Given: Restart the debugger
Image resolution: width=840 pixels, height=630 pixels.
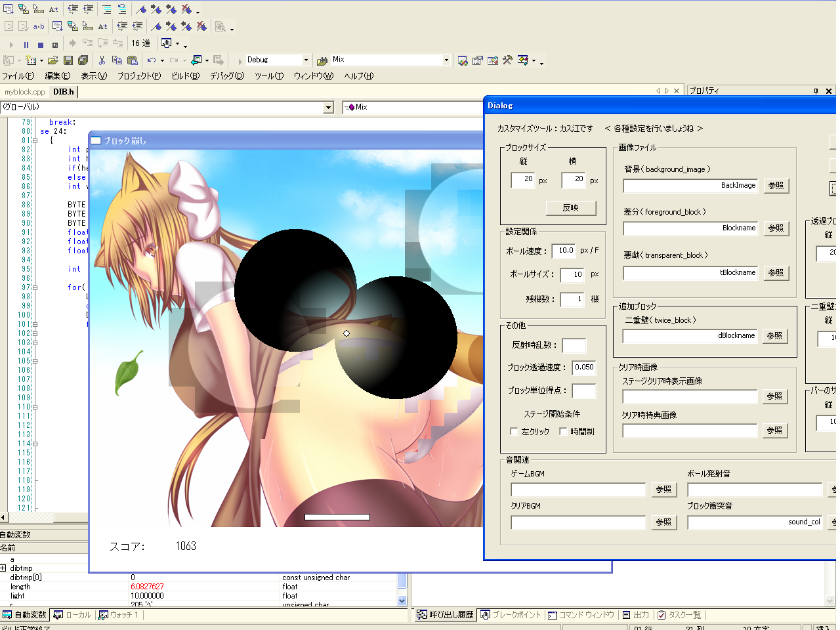Looking at the screenshot, I should [x=55, y=45].
